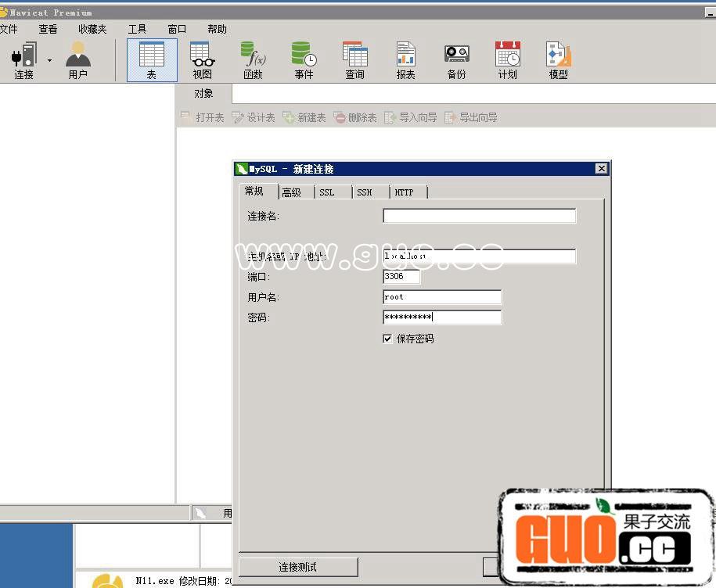Switch to the SSH tab
This screenshot has height=588, width=716.
365,192
